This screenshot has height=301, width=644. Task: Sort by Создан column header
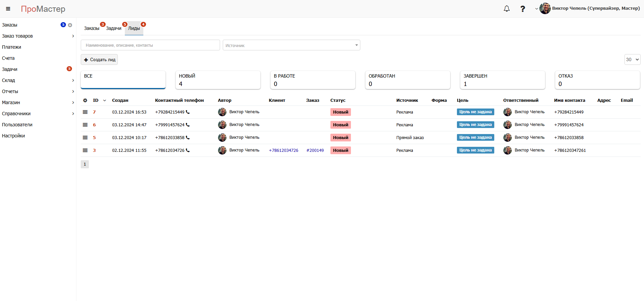click(x=120, y=100)
